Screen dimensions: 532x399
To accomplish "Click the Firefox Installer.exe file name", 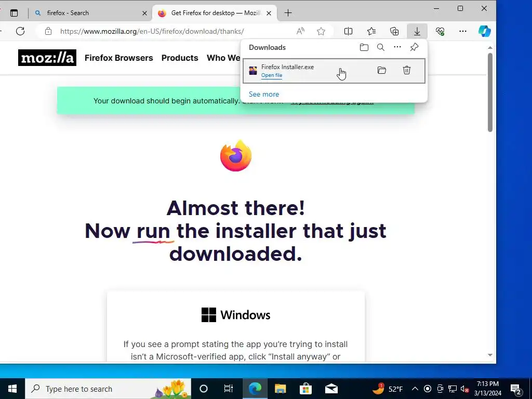I will click(287, 67).
